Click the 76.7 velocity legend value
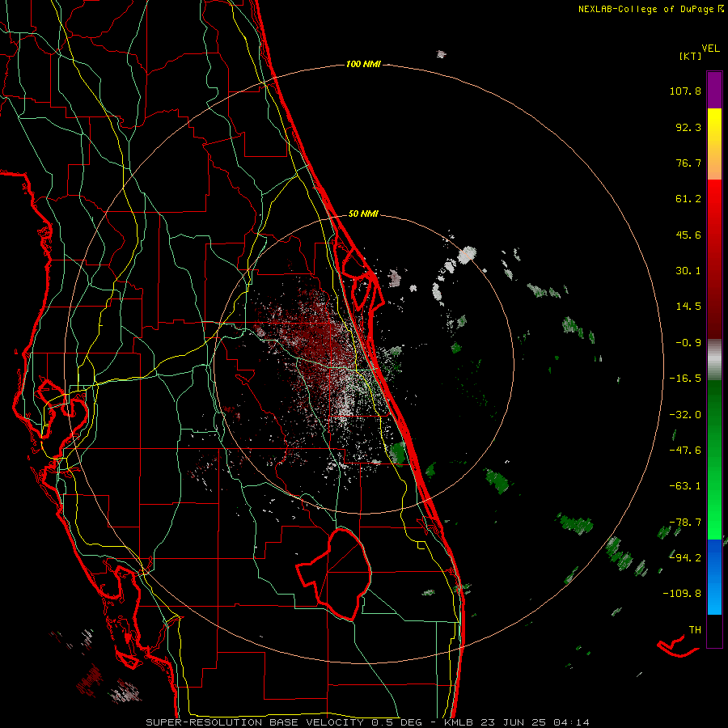Viewport: 728px width, 728px height. pos(688,163)
